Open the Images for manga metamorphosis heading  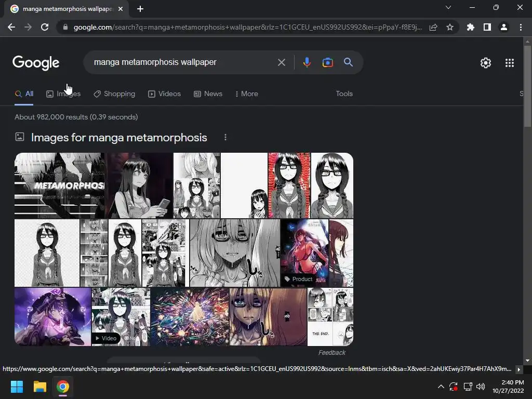click(119, 137)
